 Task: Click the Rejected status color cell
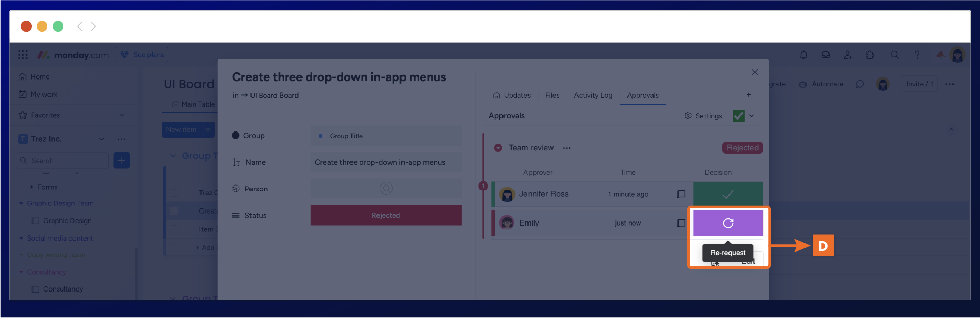pos(386,216)
